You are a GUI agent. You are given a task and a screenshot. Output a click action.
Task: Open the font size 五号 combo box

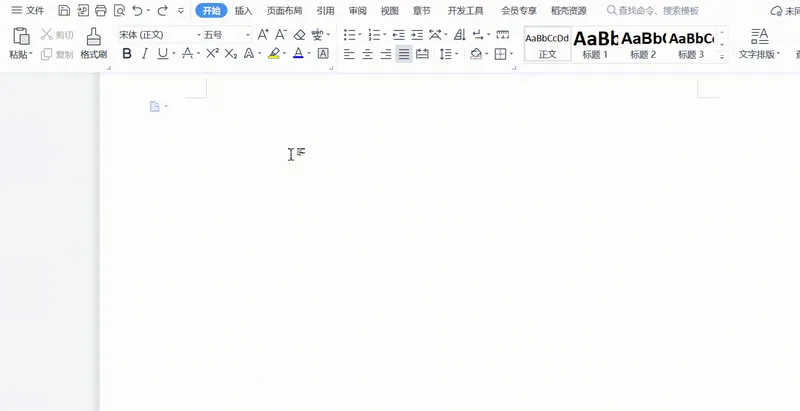coord(227,35)
